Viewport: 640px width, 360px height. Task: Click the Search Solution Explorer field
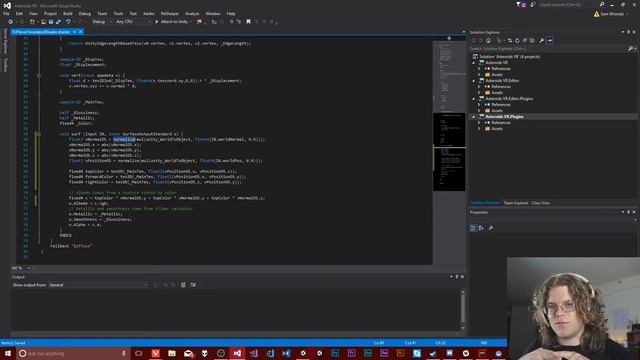[x=548, y=49]
